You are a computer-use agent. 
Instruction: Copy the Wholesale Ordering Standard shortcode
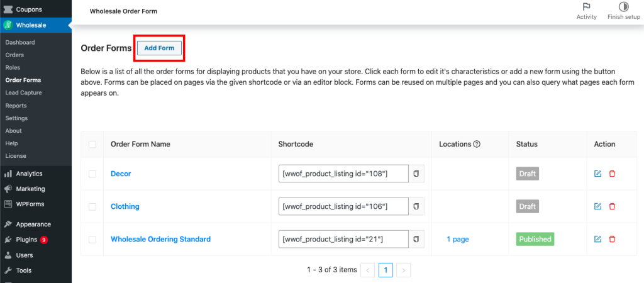416,240
